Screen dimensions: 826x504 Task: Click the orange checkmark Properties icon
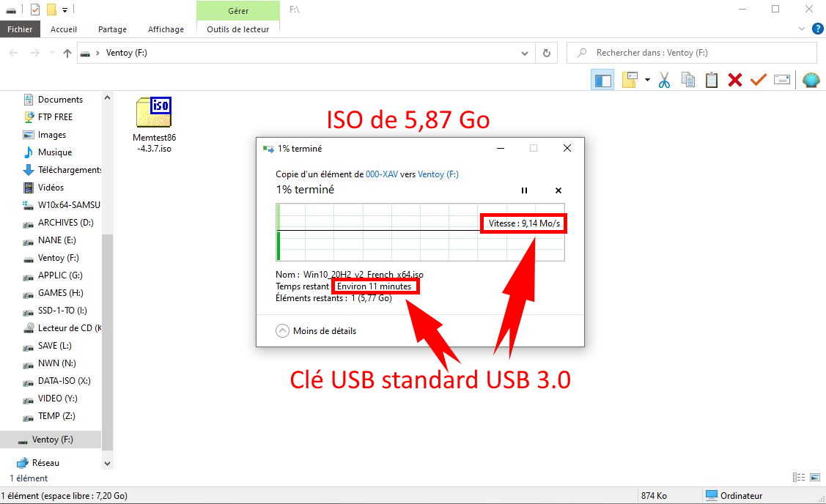point(758,80)
